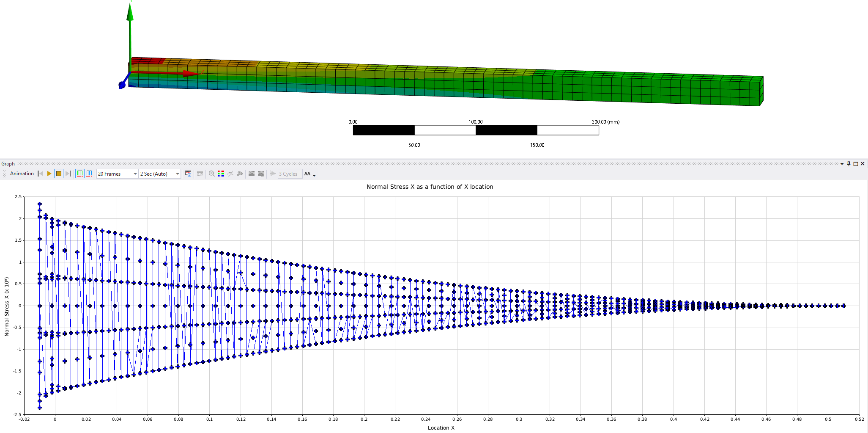Click the histogram display icon near 3 Cycles
Viewport: 868px width, 433px height.
click(273, 174)
